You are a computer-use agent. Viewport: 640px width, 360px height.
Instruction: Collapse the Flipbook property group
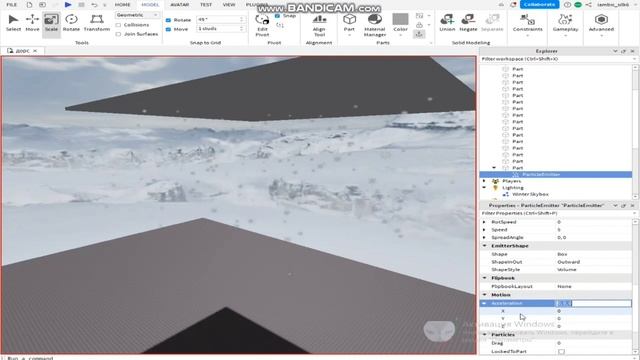[484, 278]
